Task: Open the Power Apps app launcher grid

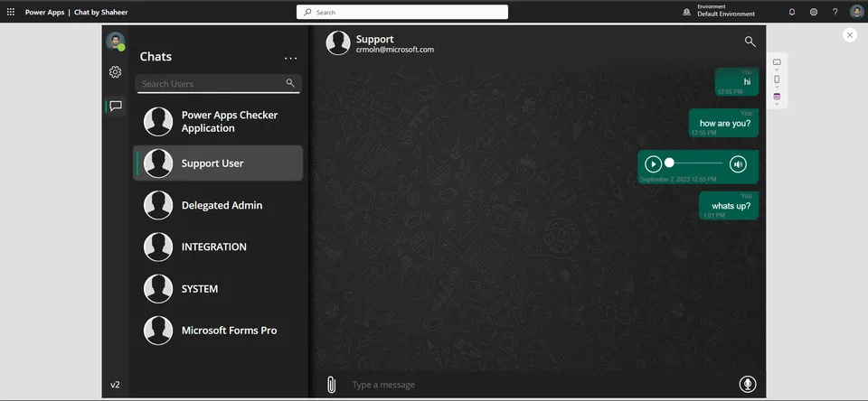Action: (11, 12)
